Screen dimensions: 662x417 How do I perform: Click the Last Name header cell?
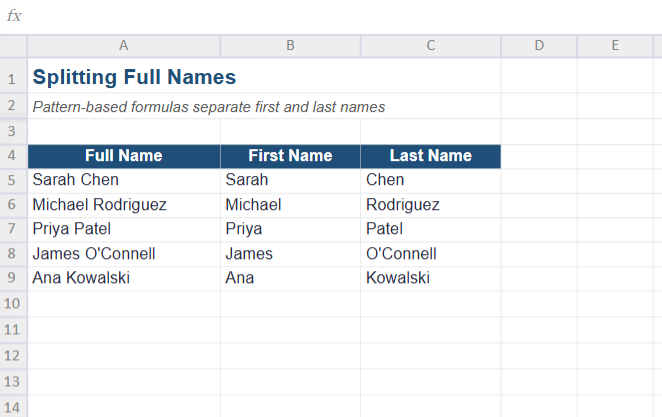coord(431,156)
